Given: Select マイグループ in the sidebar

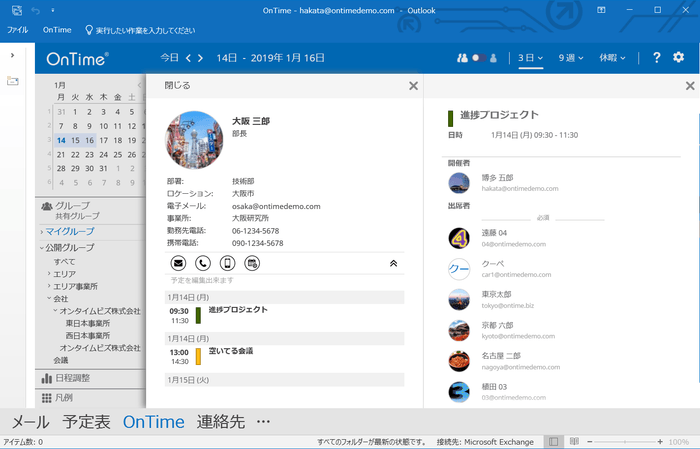Looking at the screenshot, I should (68, 232).
